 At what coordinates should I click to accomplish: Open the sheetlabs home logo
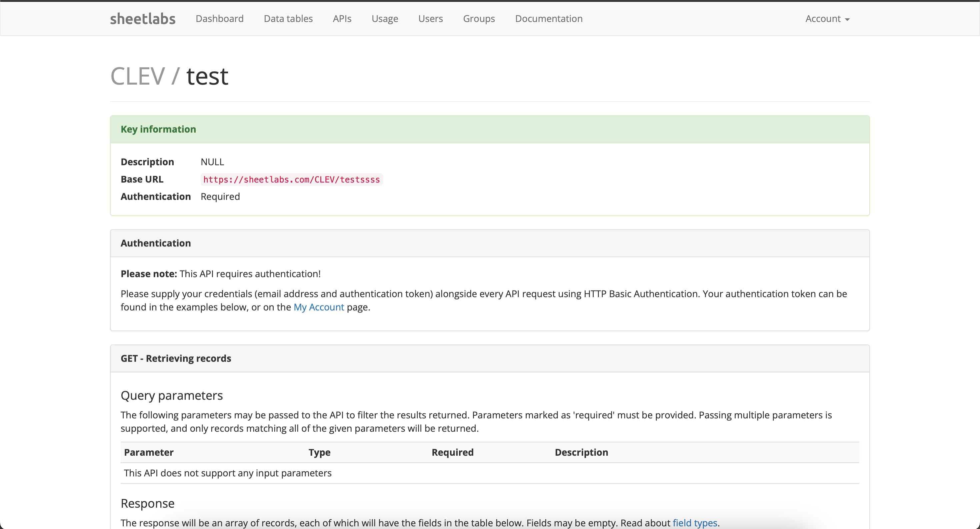(143, 19)
